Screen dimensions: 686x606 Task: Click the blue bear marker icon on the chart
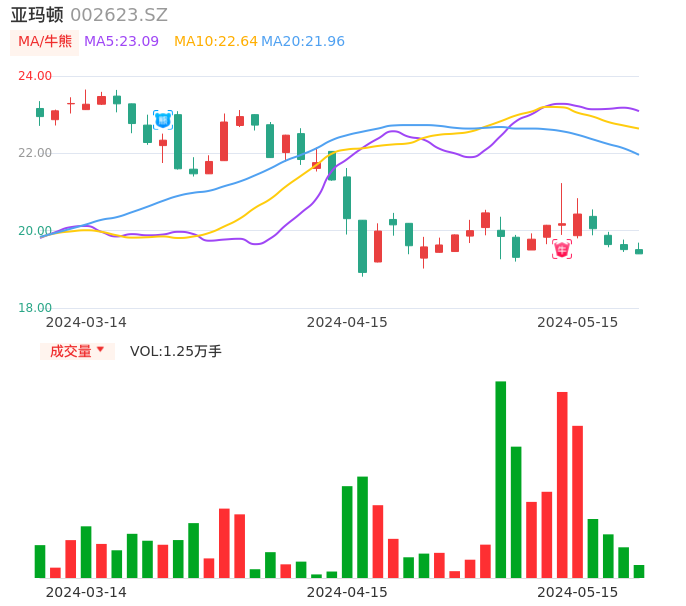coord(163,120)
